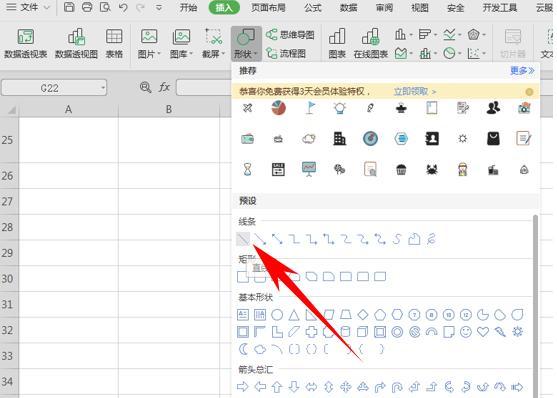Open the 图库 dropdown
The width and height of the screenshot is (557, 398).
181,44
